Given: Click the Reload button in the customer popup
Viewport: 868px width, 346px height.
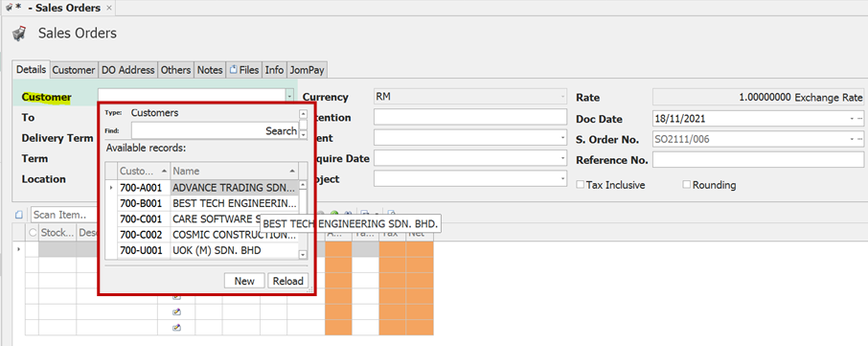Looking at the screenshot, I should click(x=287, y=281).
